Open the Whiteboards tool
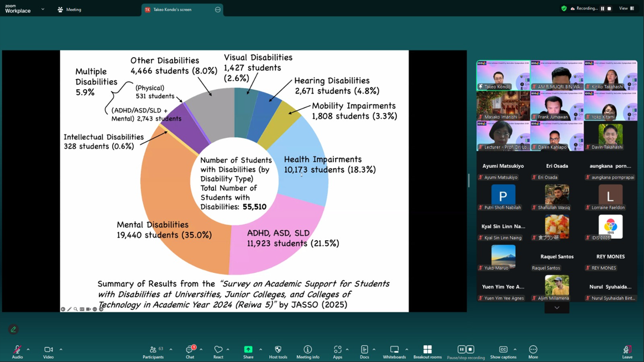Viewport: 644px width, 362px height. click(394, 351)
